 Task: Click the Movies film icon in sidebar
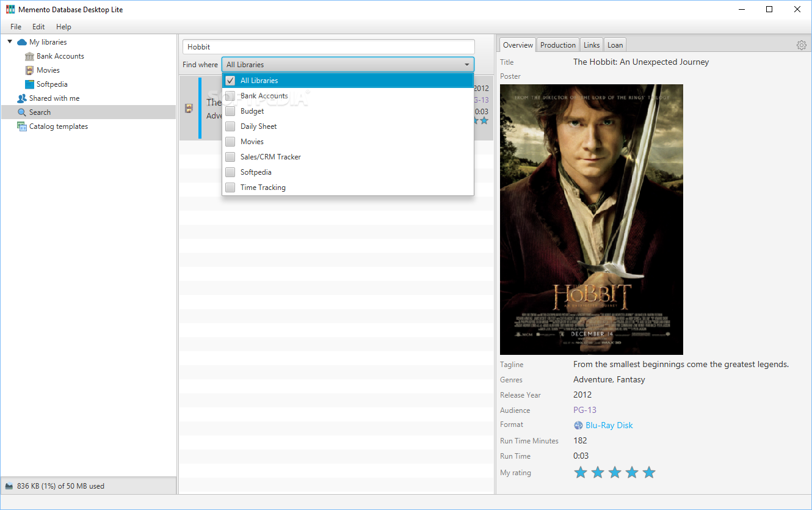pyautogui.click(x=29, y=70)
